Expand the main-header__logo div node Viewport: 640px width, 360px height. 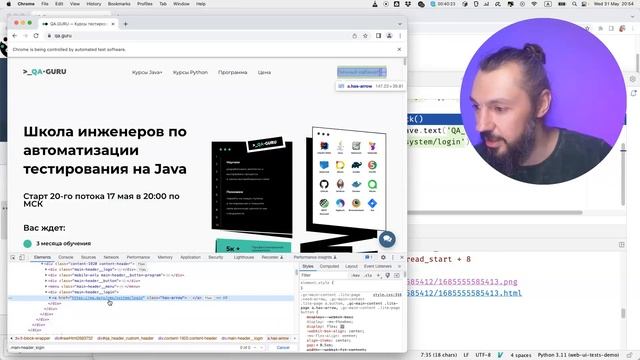pyautogui.click(x=46, y=269)
